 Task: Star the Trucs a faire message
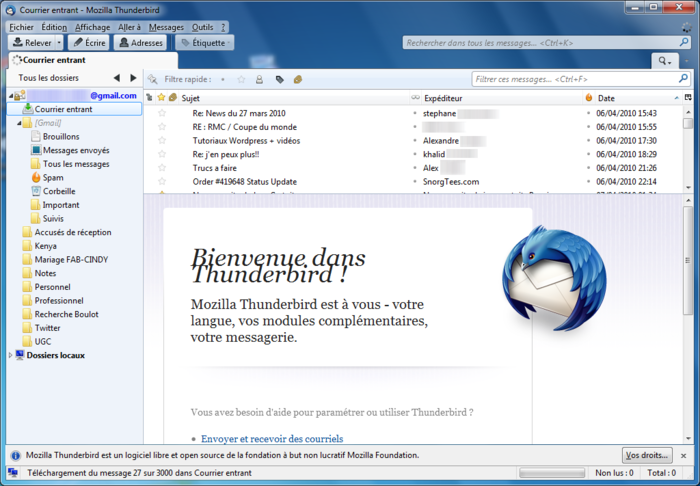162,168
